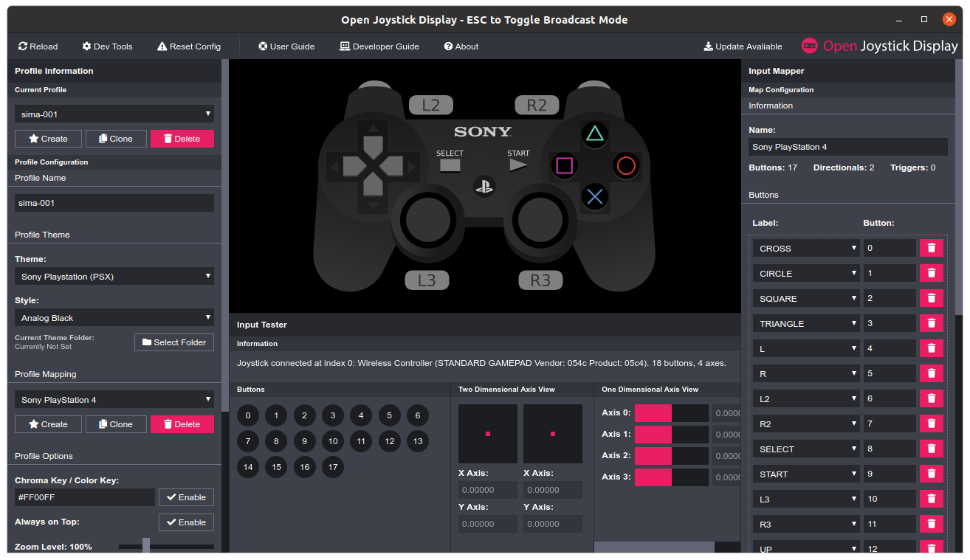Screen dimensions: 970x560
Task: Click button 0 indicator in Input Tester
Action: tap(248, 416)
